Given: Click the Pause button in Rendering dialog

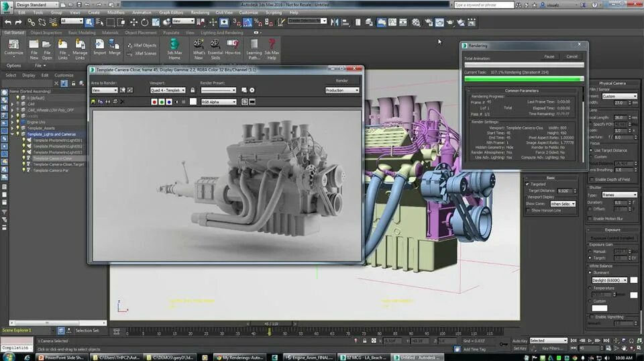Looking at the screenshot, I should point(549,56).
